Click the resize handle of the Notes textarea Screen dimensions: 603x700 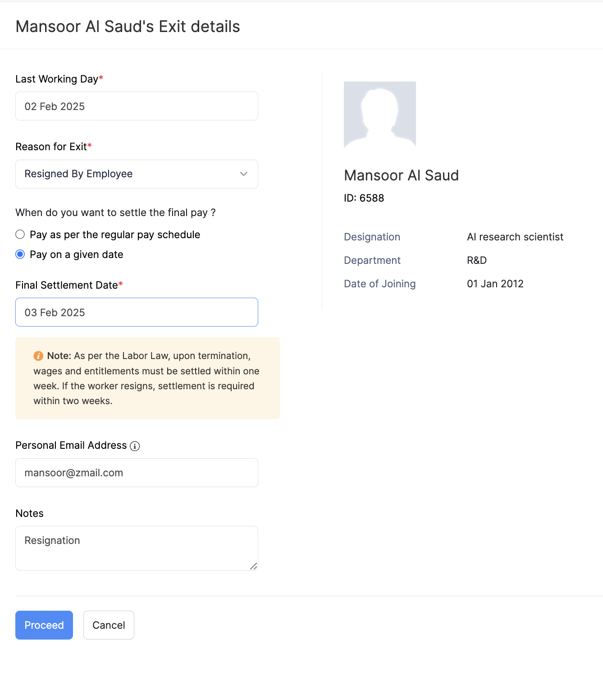pyautogui.click(x=254, y=566)
